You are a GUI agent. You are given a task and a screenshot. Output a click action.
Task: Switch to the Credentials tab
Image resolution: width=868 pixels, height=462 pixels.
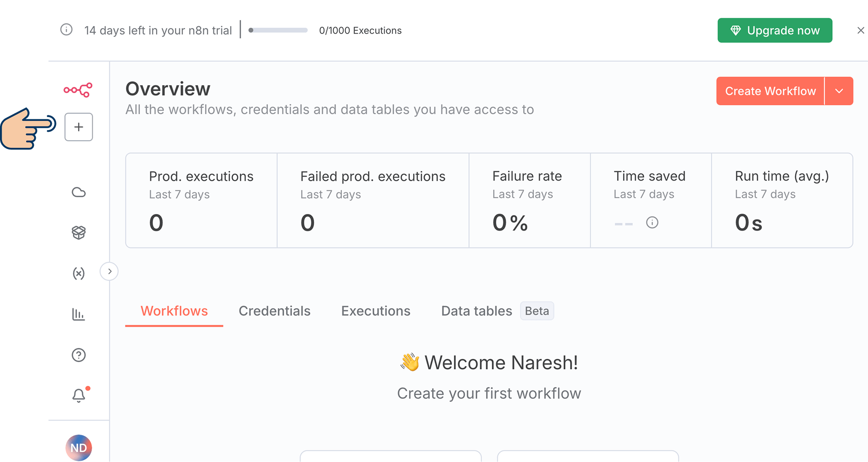tap(274, 311)
